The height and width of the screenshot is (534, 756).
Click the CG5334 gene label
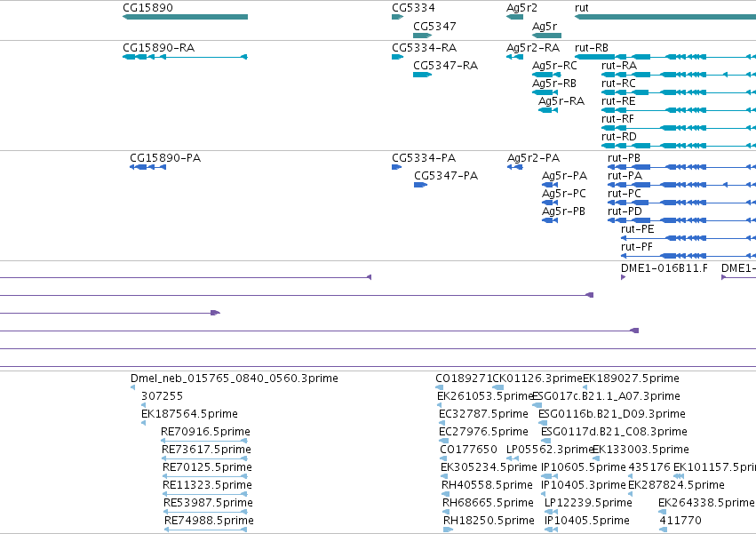tap(413, 8)
